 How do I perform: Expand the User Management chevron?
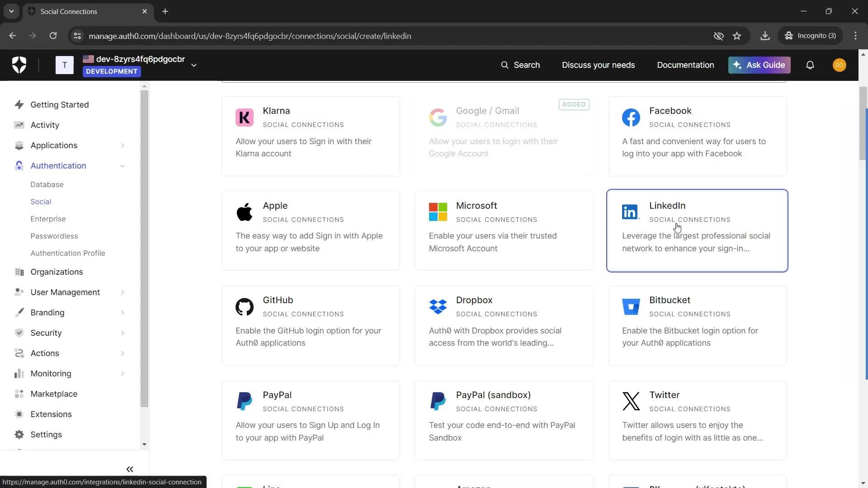pyautogui.click(x=123, y=292)
